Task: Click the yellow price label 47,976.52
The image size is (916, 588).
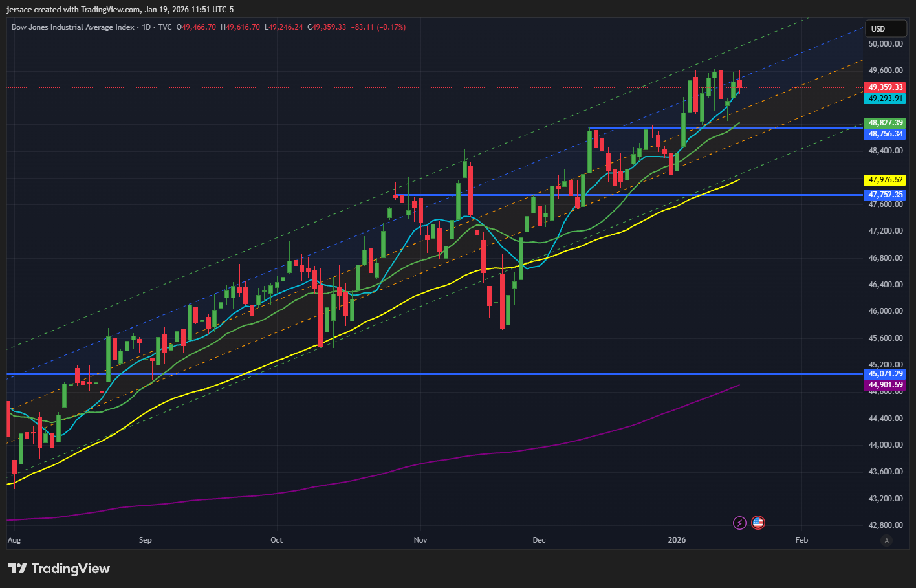Action: tap(885, 180)
